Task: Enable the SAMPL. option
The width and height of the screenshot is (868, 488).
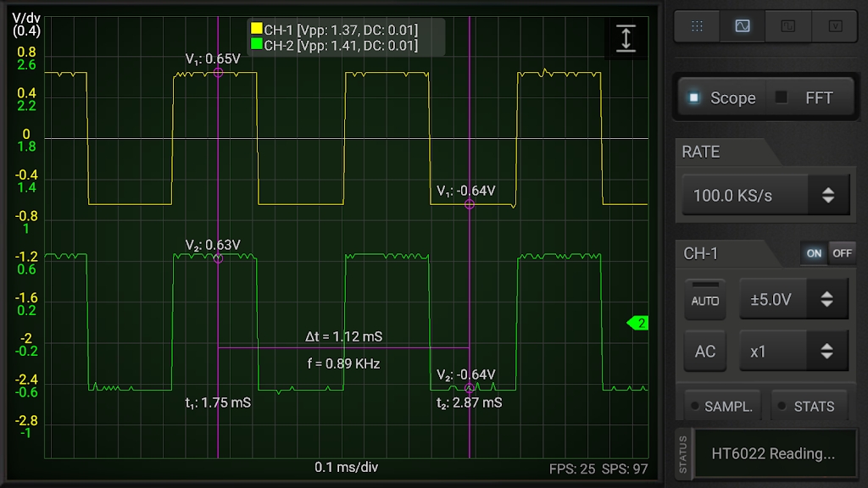Action: pyautogui.click(x=722, y=407)
